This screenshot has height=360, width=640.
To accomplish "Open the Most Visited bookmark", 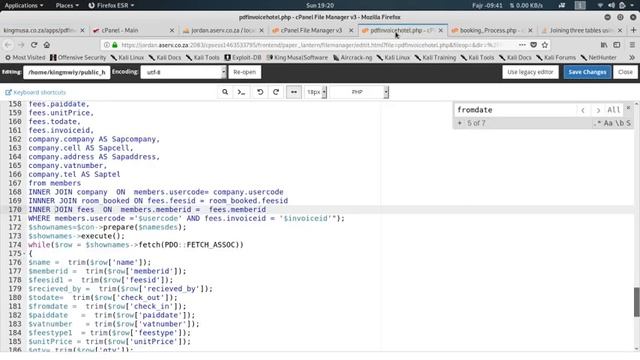I will (x=25, y=58).
